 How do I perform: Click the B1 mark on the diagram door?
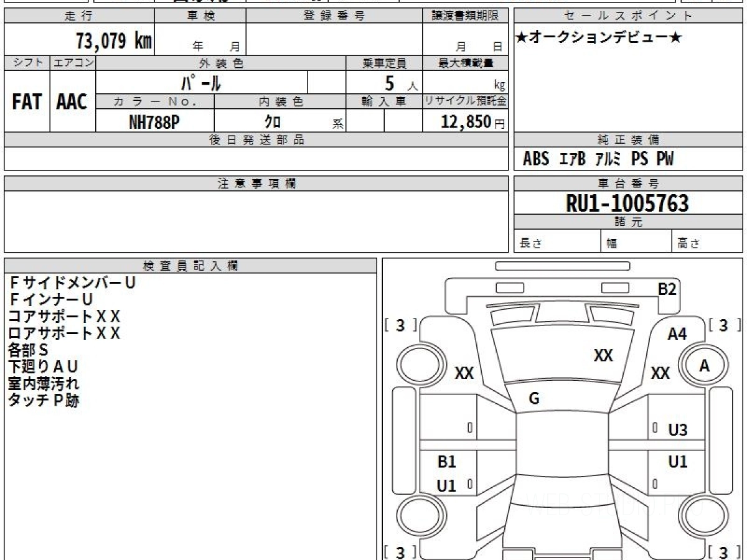[446, 462]
